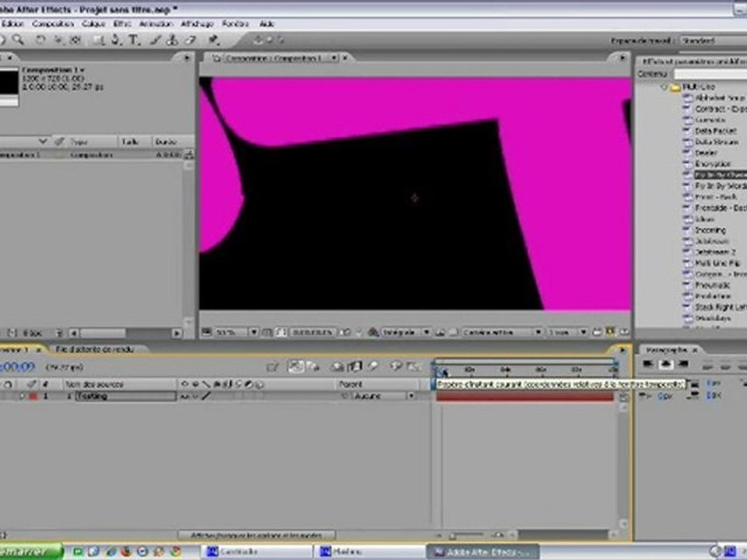747x560 pixels.
Task: Click the snapshot camera icon in viewer
Action: point(345,332)
